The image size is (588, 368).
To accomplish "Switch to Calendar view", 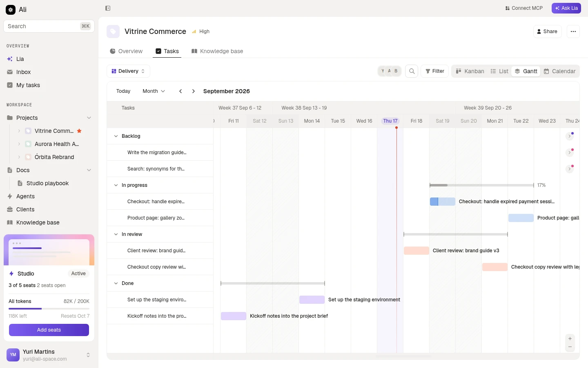I will pyautogui.click(x=559, y=71).
